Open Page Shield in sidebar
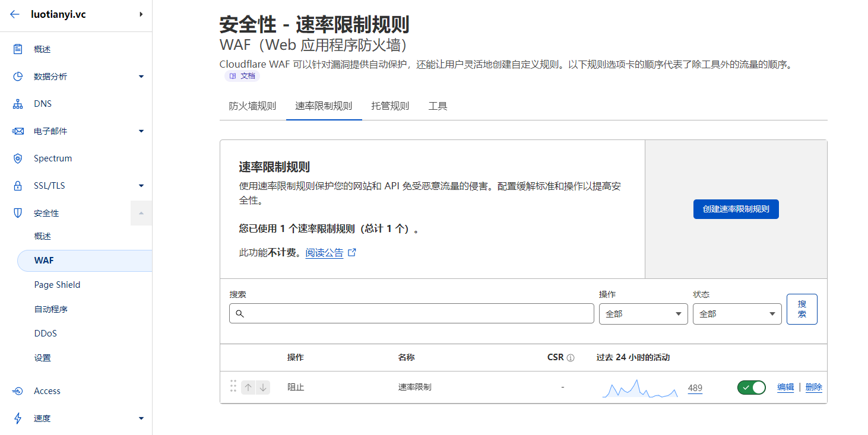The image size is (868, 435). click(57, 285)
